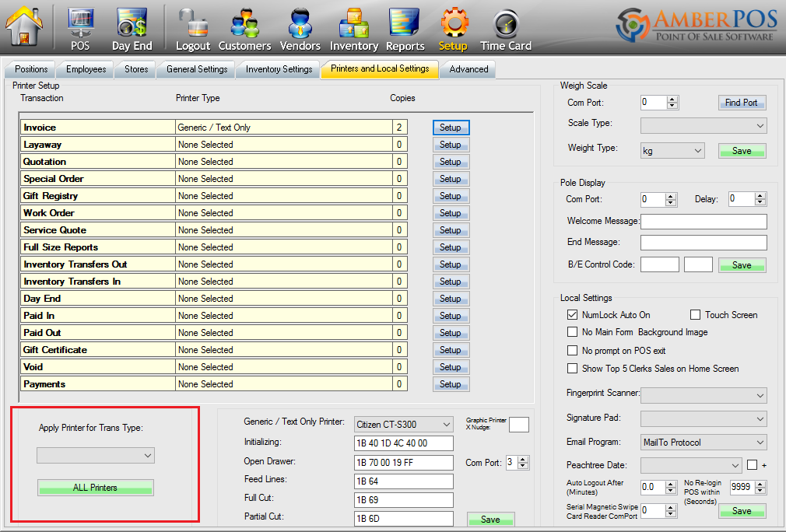Switch to Inventory Settings tab
The width and height of the screenshot is (786, 532).
point(279,69)
